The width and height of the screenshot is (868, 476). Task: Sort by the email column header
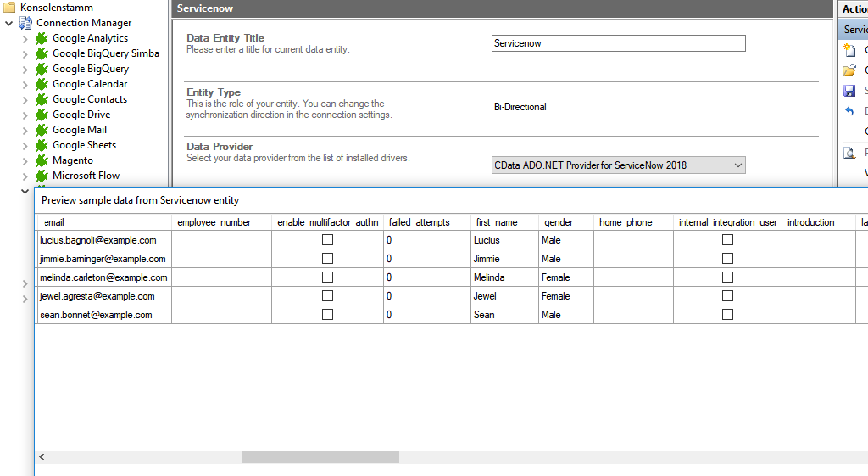pyautogui.click(x=103, y=222)
